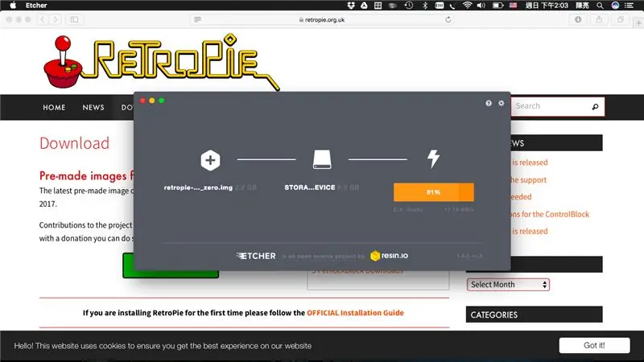The image size is (644, 362).
Task: Click the Etcher storage drive icon
Action: click(x=322, y=159)
